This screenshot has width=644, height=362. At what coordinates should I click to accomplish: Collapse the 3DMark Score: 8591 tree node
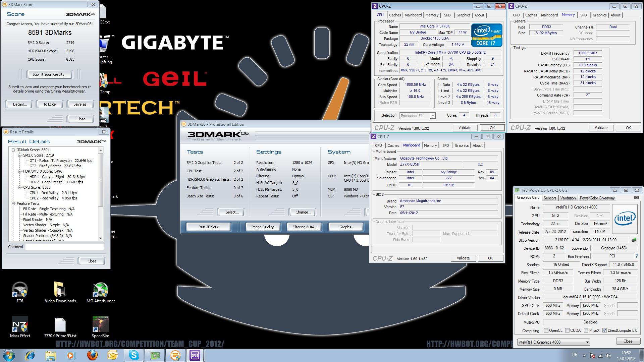click(14, 150)
